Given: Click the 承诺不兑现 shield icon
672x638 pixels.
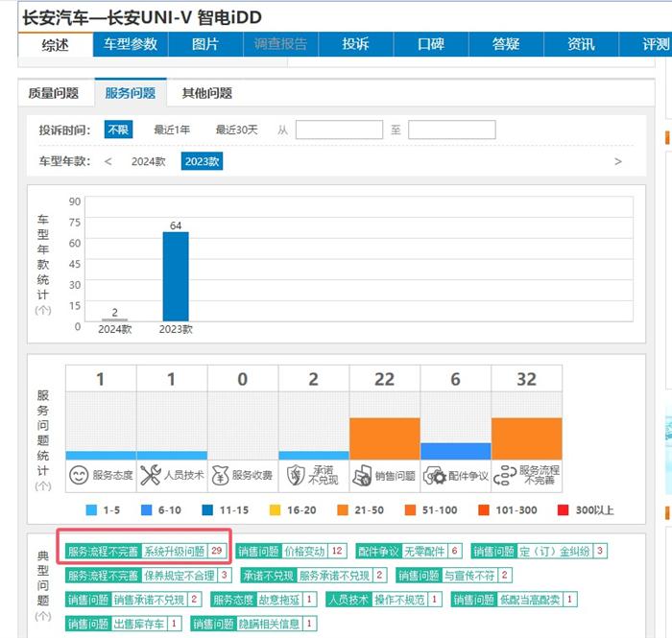Looking at the screenshot, I should pyautogui.click(x=296, y=475).
